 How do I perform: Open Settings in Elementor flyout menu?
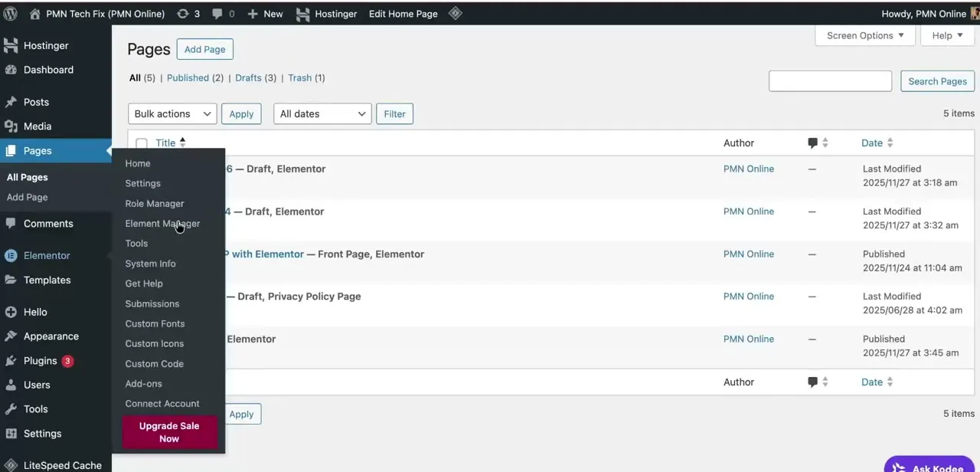[142, 183]
